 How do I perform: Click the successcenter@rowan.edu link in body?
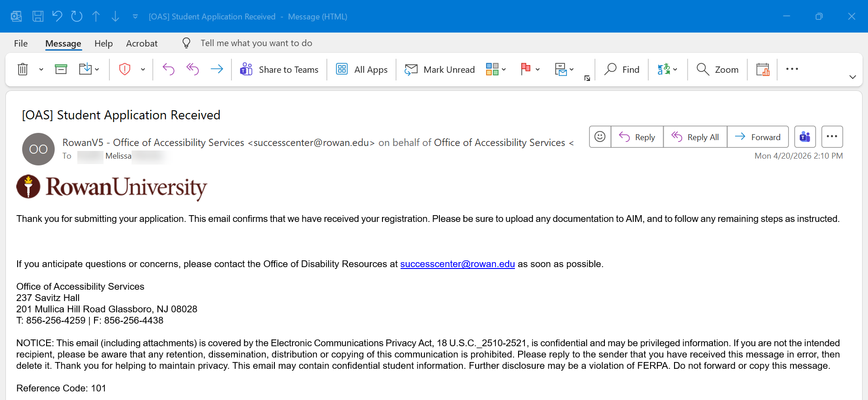[x=458, y=264]
